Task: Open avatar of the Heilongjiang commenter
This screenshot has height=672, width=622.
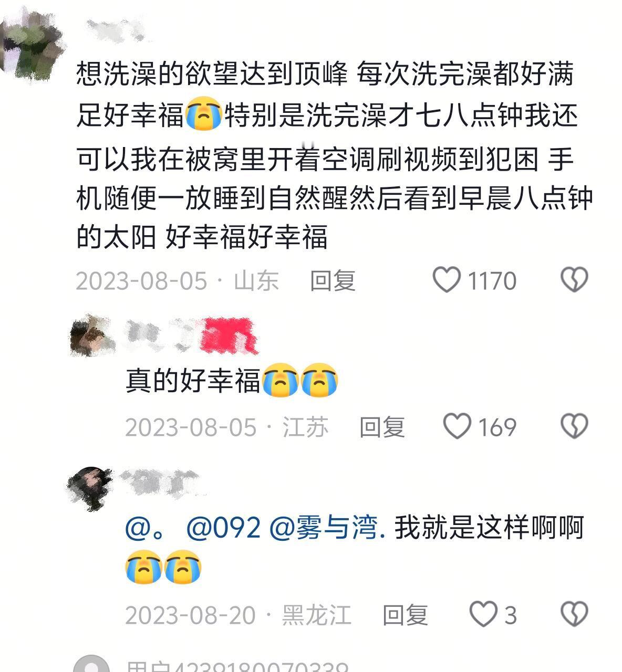Action: (90, 489)
